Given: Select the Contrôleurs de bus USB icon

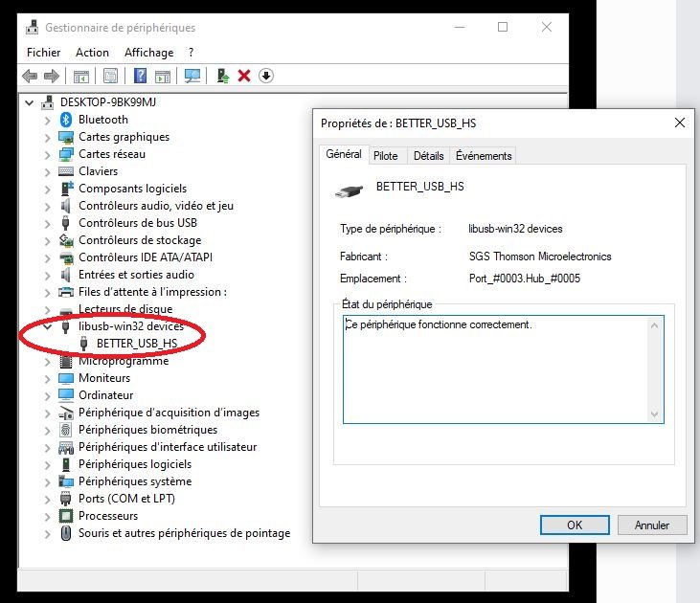Looking at the screenshot, I should (66, 223).
